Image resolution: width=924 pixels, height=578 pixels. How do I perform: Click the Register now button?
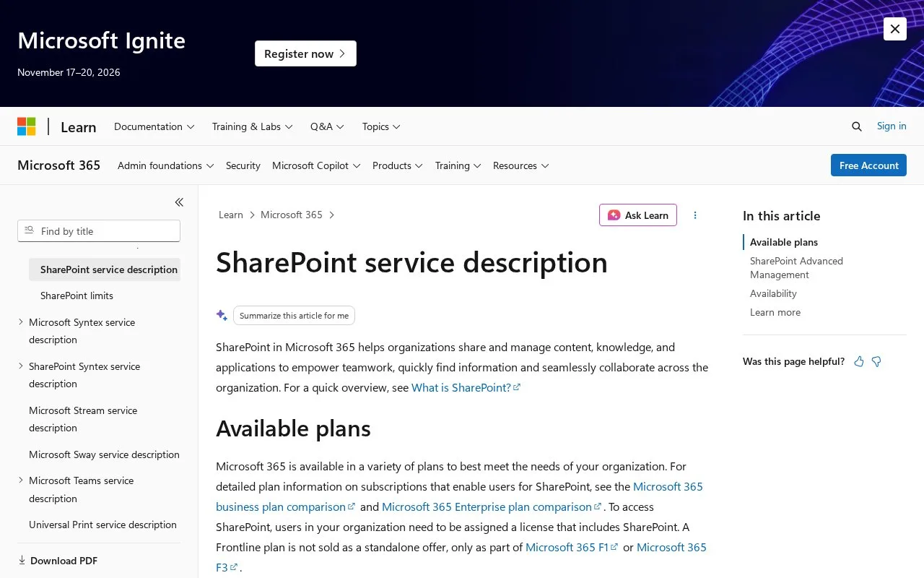(x=305, y=53)
